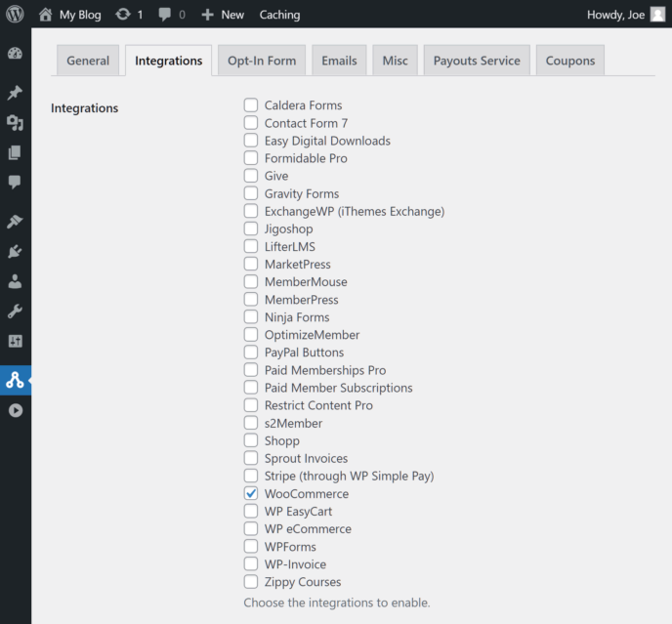Open the Opt-In Form tab

pos(262,61)
